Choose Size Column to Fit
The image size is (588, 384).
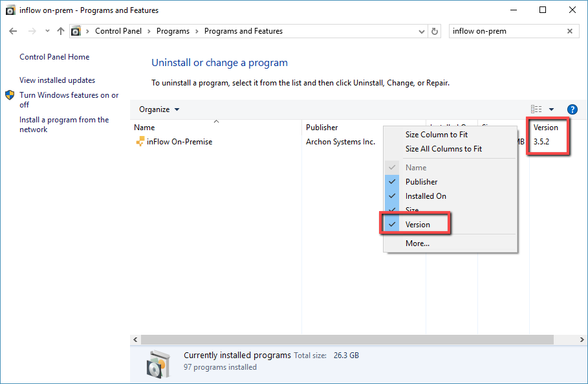450,135
